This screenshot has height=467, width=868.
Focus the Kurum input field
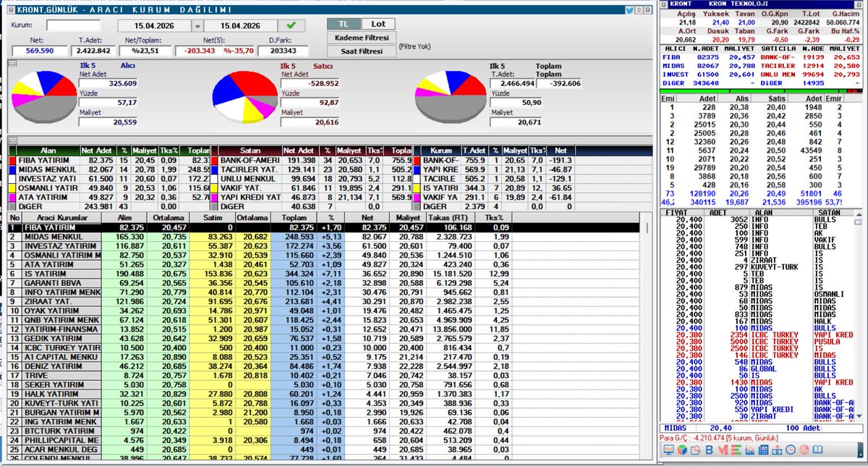73,25
